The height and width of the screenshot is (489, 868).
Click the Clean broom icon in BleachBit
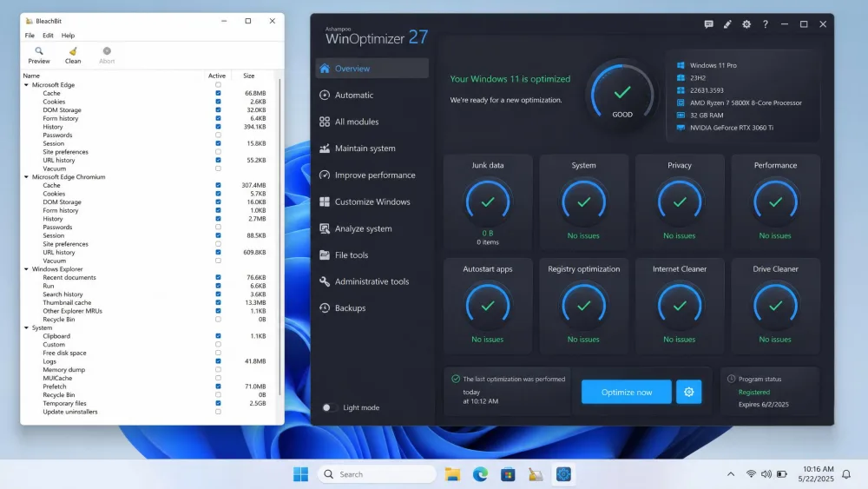[x=73, y=51]
